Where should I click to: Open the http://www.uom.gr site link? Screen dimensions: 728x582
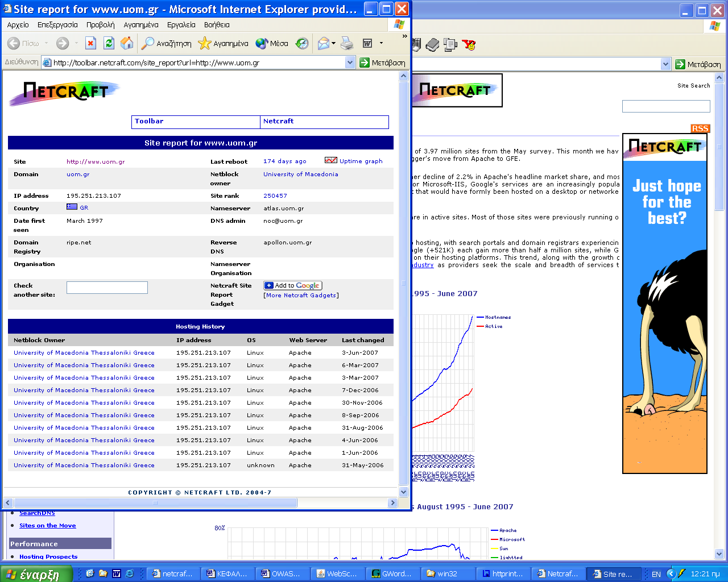pos(96,161)
